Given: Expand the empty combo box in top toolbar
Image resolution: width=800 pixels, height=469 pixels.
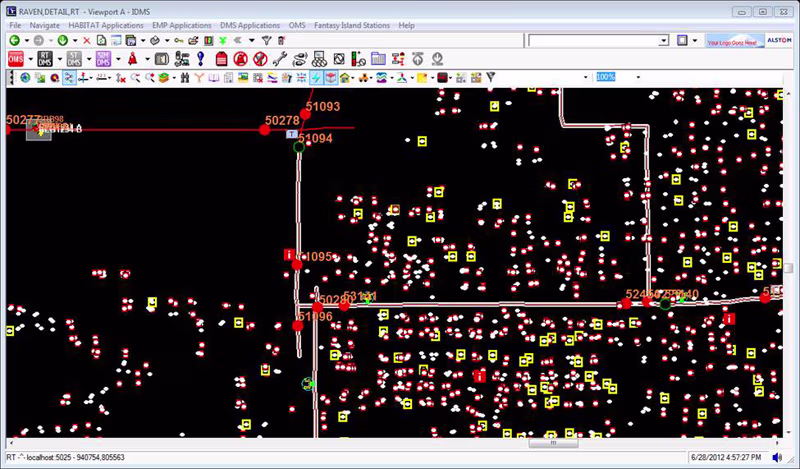Looking at the screenshot, I should [x=663, y=41].
